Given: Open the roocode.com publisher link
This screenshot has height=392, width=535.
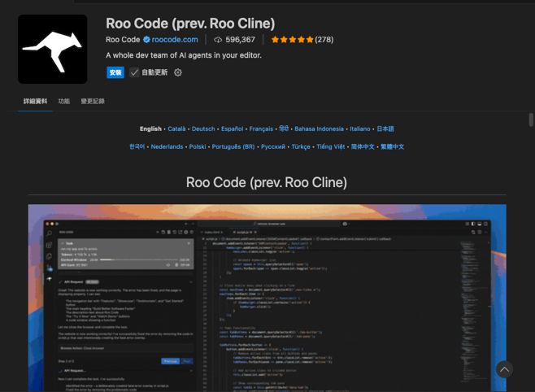Looking at the screenshot, I should point(175,40).
